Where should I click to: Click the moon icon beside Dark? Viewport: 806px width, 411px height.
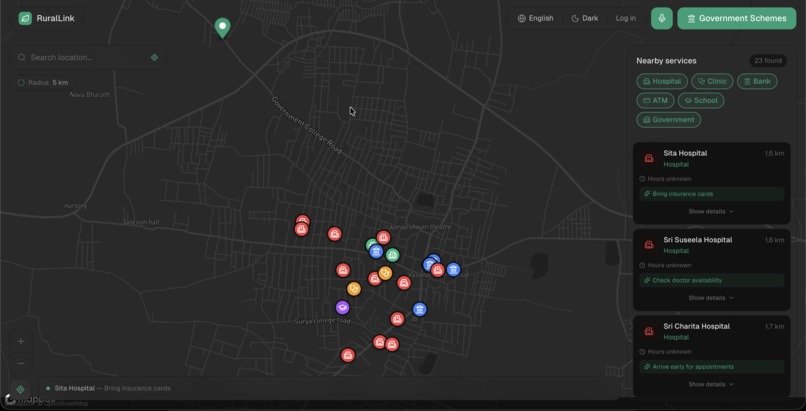(575, 18)
